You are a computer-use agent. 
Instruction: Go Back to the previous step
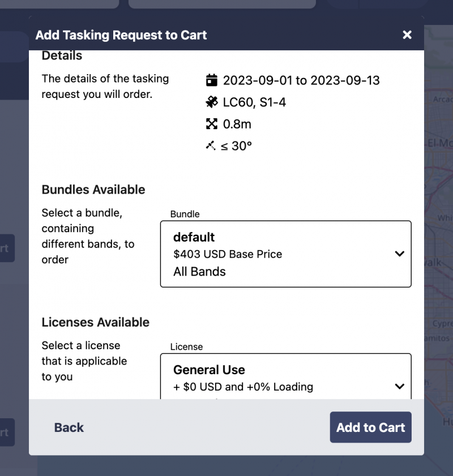(x=69, y=427)
